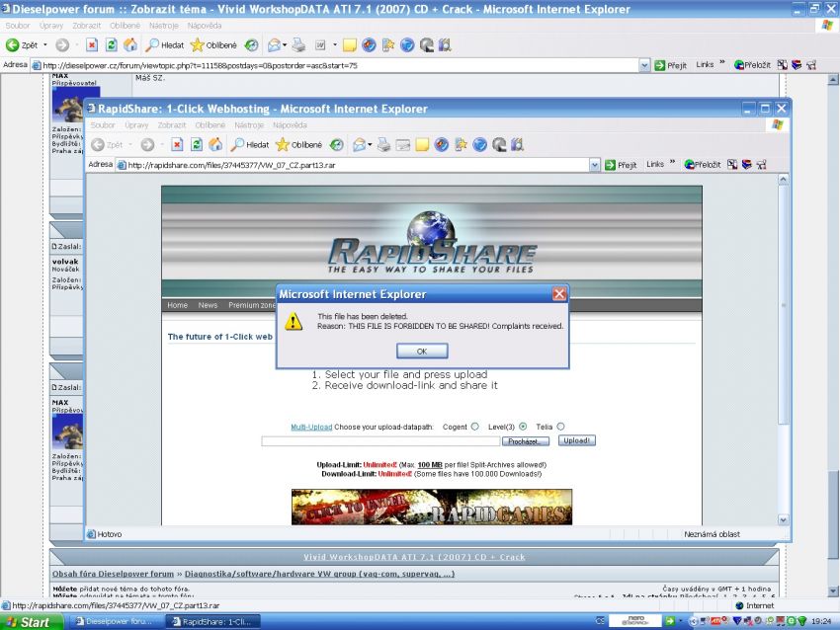
Task: Click the upload file path input field
Action: tap(380, 441)
